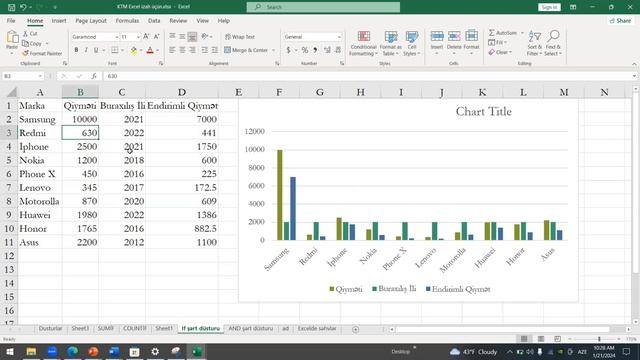Image resolution: width=640 pixels, height=360 pixels.
Task: Click the Name Box showing B3
Action: [x=22, y=76]
